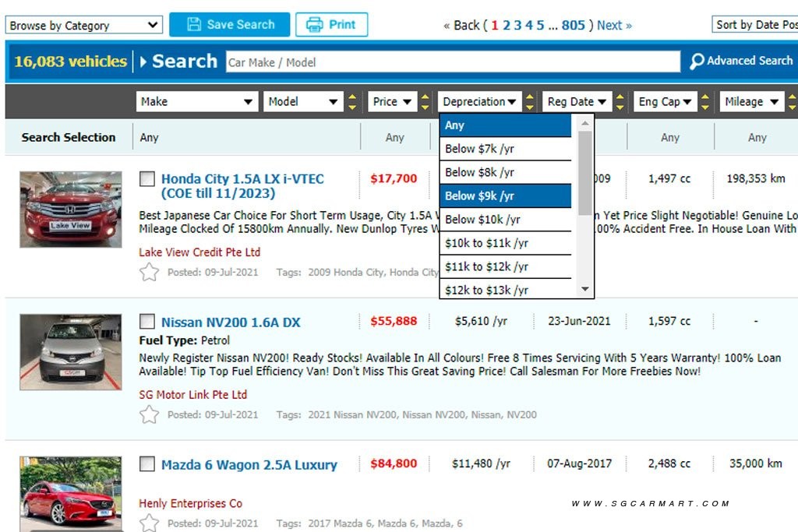Open the Model filter dropdown

[x=303, y=102]
